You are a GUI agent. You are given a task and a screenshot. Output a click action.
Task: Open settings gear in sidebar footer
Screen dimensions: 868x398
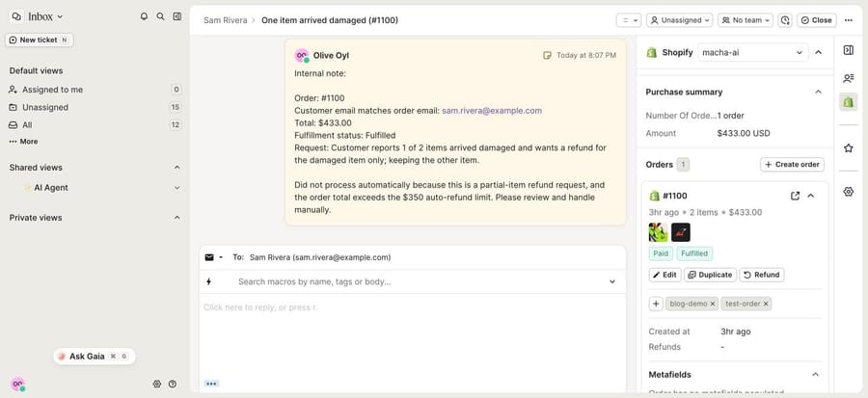tap(156, 384)
